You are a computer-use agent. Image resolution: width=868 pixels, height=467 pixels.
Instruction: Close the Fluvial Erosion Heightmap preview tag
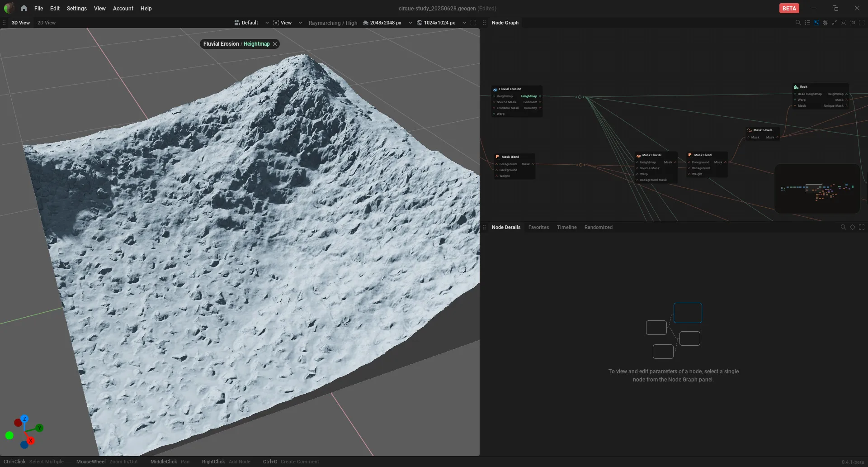point(274,44)
